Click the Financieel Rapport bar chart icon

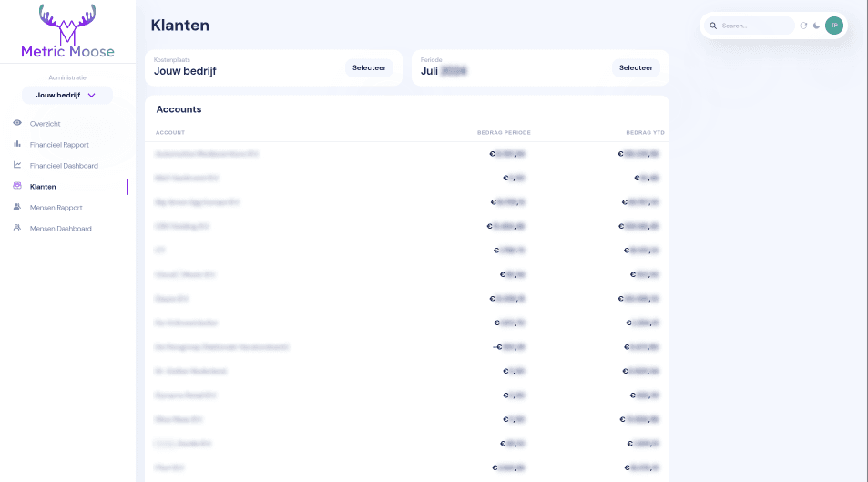(17, 144)
